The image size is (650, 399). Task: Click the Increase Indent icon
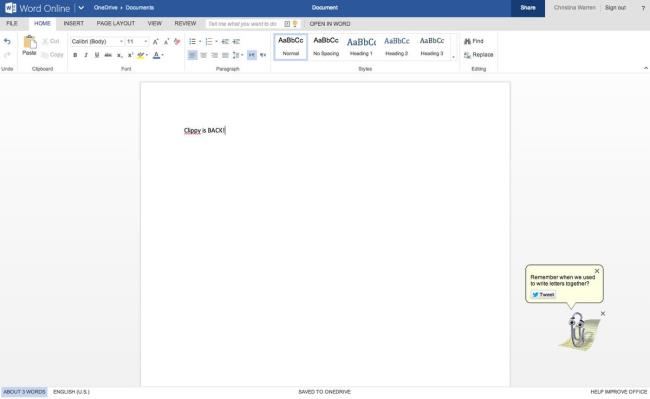[x=236, y=41]
